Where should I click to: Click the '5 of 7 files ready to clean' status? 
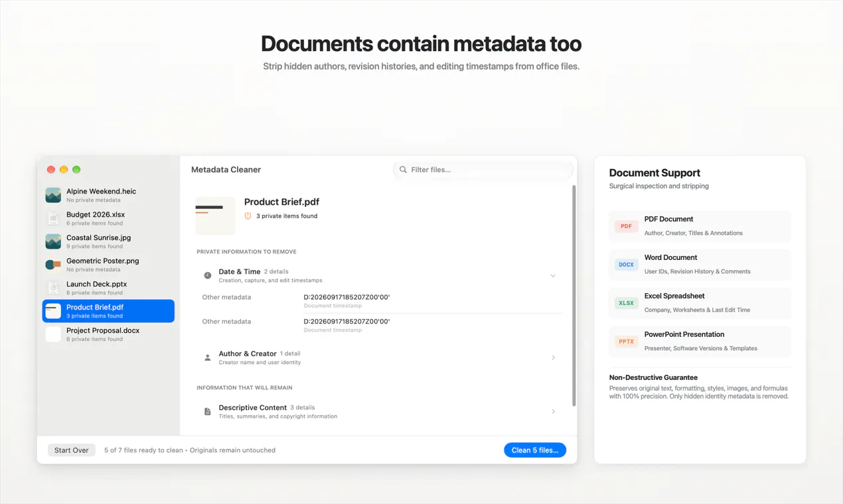tap(143, 450)
